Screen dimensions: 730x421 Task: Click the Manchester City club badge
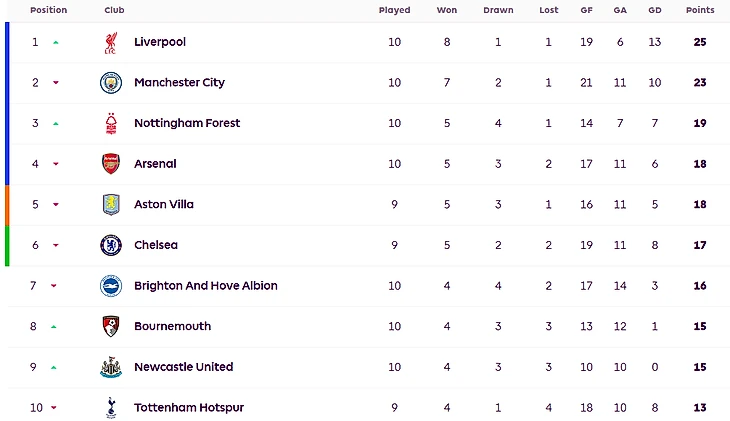click(110, 83)
